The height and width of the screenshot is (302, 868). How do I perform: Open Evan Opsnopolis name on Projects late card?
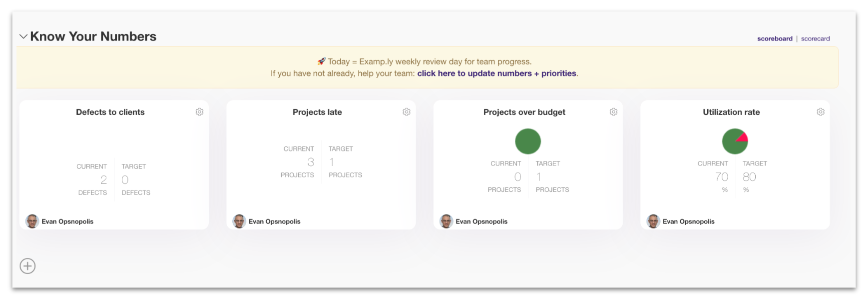pos(274,221)
